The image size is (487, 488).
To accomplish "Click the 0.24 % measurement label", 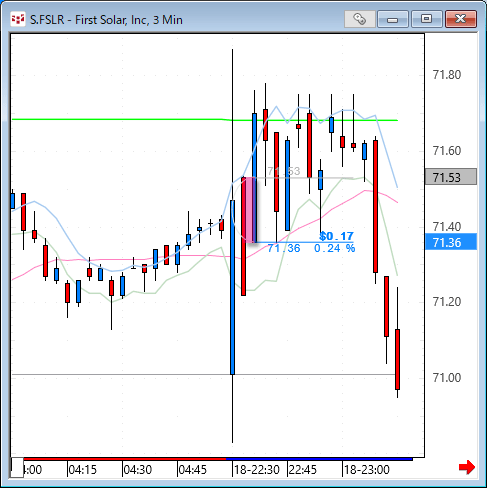I will [335, 248].
